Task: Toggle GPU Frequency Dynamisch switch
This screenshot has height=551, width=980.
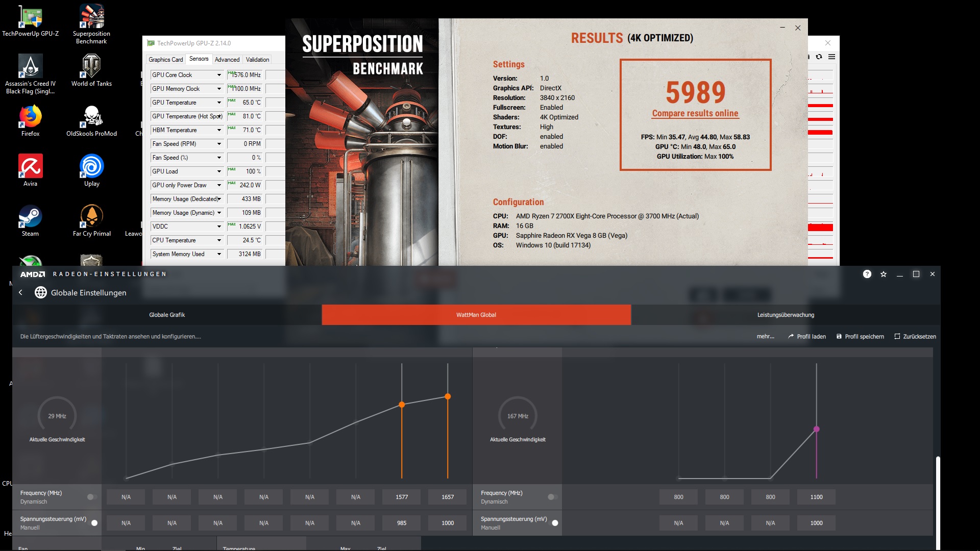Action: coord(92,497)
